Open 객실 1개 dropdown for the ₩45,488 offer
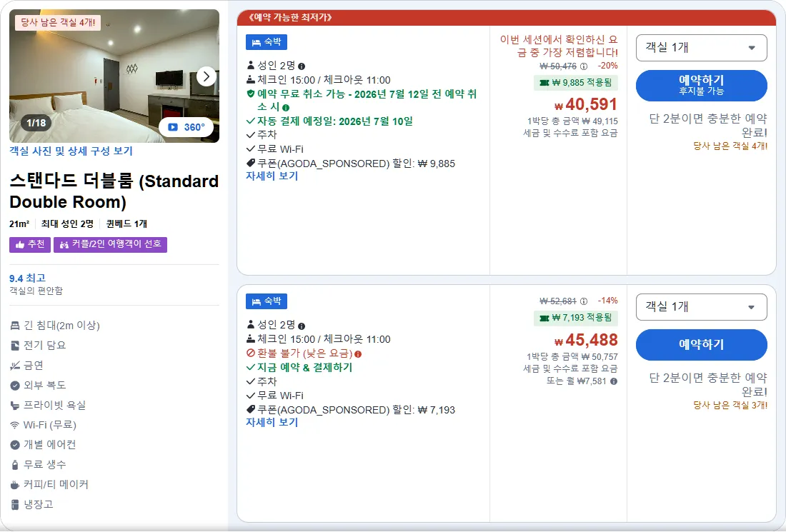Screen dimensions: 786x532 tap(701, 306)
